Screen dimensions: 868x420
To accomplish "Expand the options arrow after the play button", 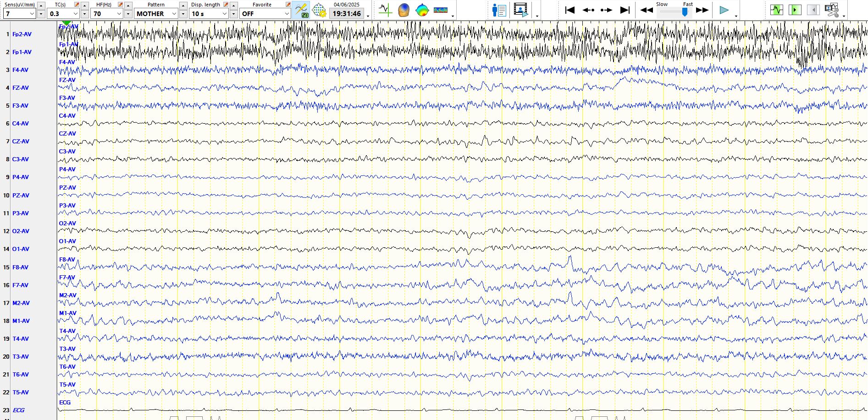I will [736, 16].
